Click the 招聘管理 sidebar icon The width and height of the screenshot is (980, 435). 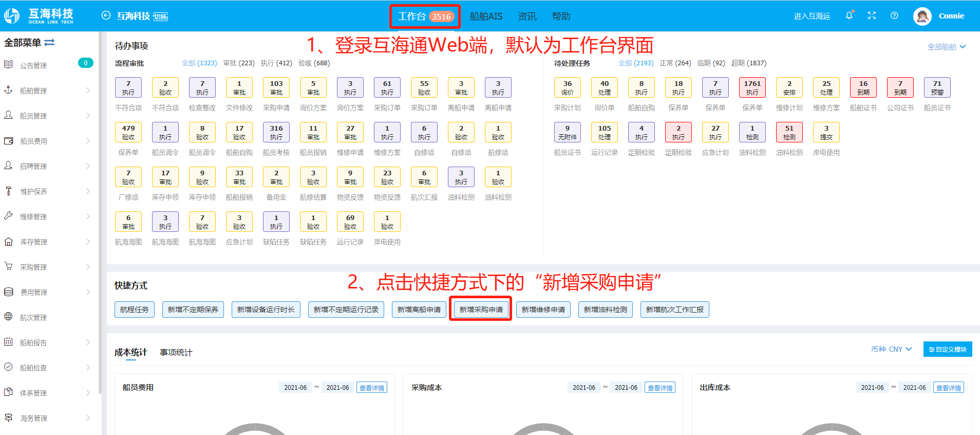[x=8, y=166]
